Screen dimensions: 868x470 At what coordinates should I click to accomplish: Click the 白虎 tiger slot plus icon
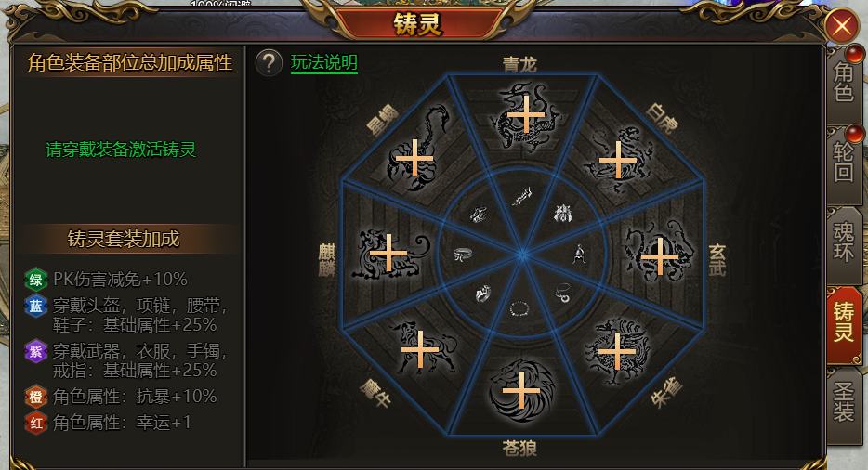tap(618, 160)
